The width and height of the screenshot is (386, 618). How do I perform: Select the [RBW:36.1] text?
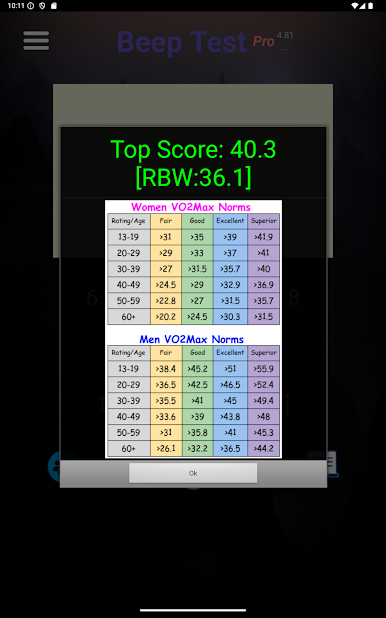pyautogui.click(x=193, y=177)
